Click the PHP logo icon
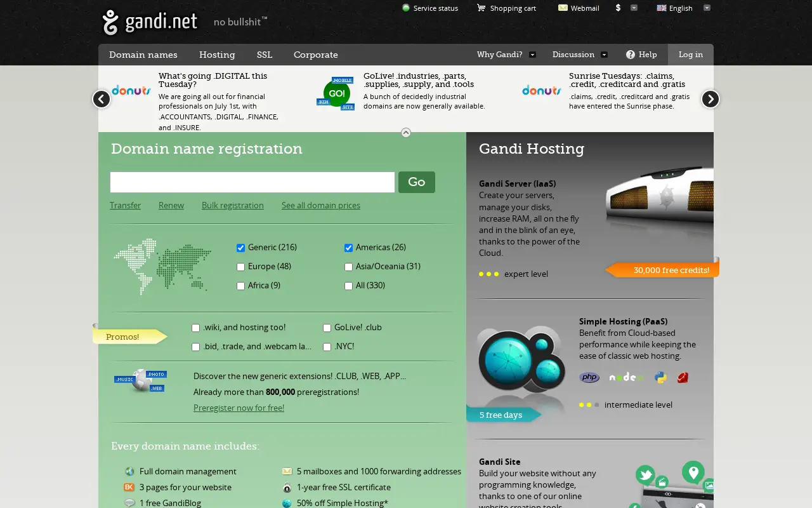The image size is (812, 508). pyautogui.click(x=589, y=377)
